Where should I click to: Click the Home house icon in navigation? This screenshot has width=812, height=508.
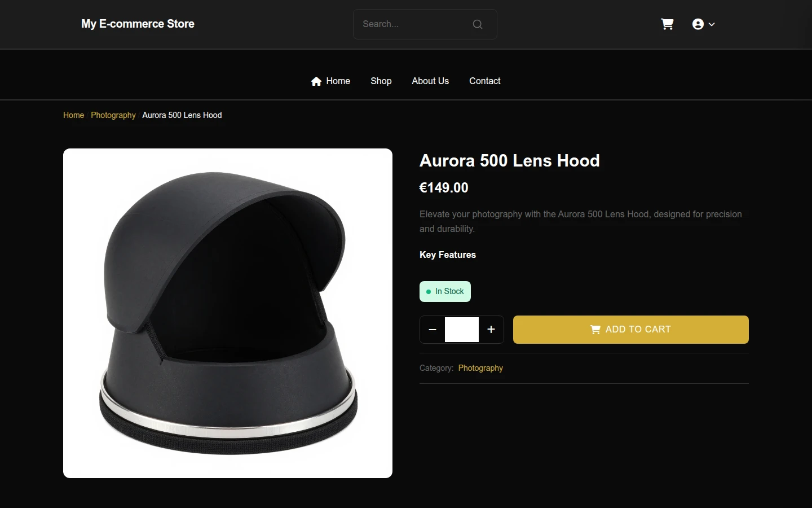[316, 81]
